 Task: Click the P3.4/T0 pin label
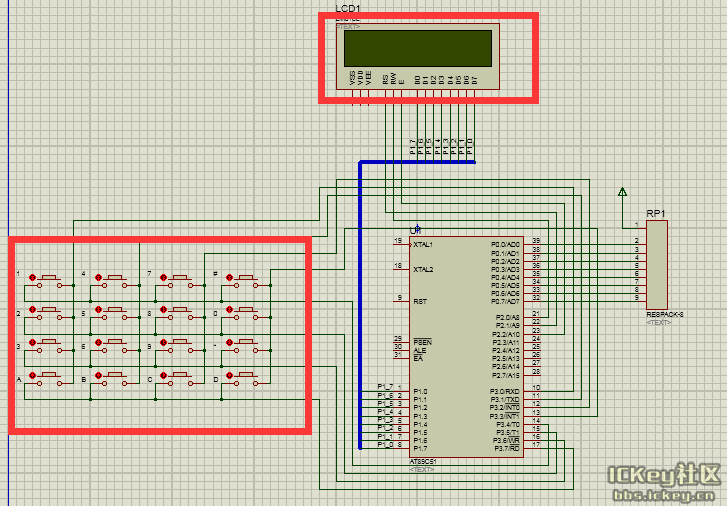tap(508, 424)
